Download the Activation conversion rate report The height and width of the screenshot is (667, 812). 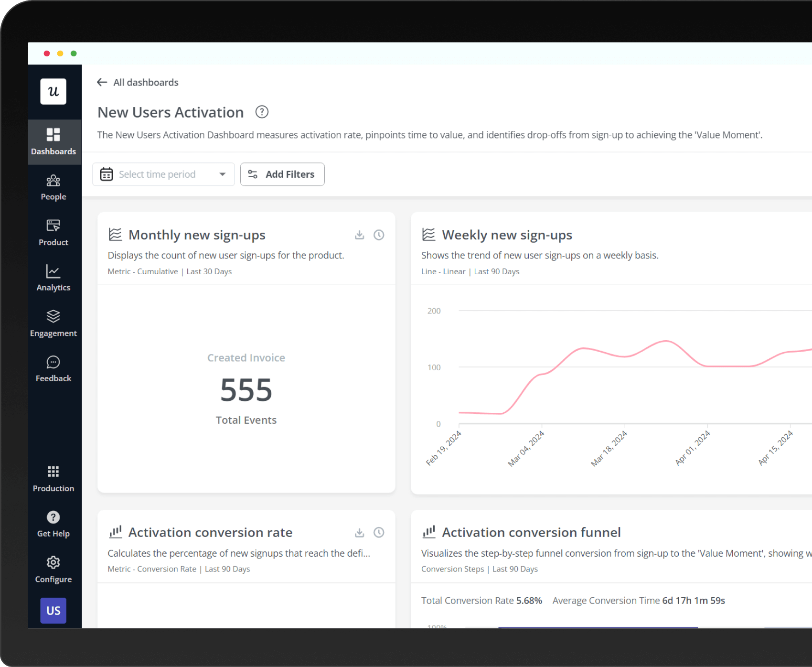pos(360,533)
